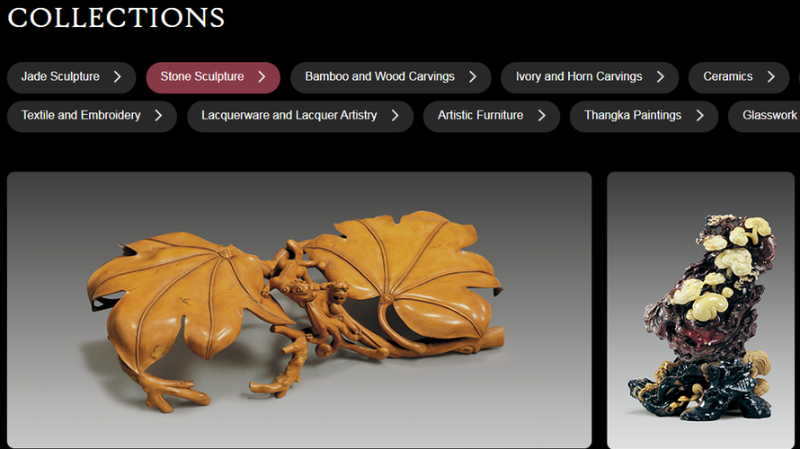The height and width of the screenshot is (449, 800).
Task: Open the Glasswork category
Action: [764, 116]
